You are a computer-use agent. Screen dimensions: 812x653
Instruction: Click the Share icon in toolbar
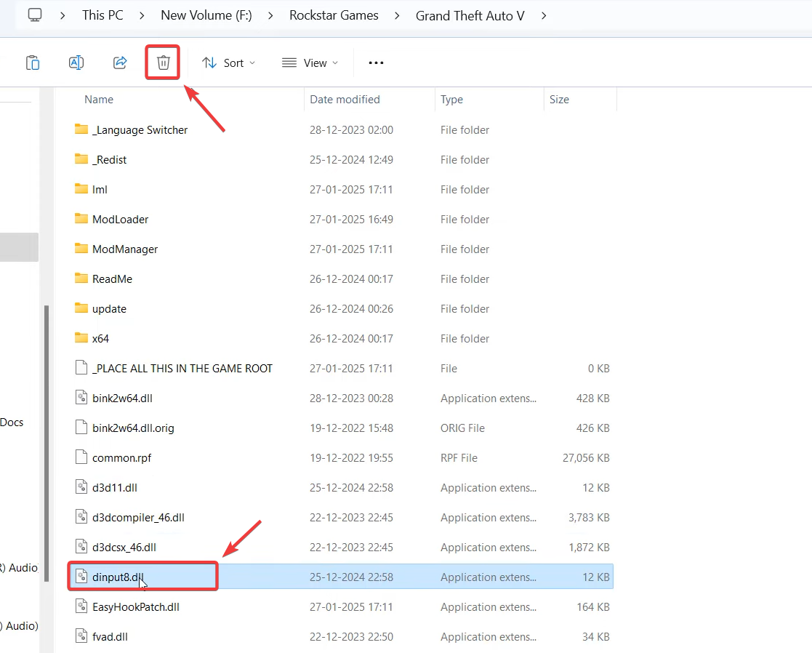(x=120, y=63)
